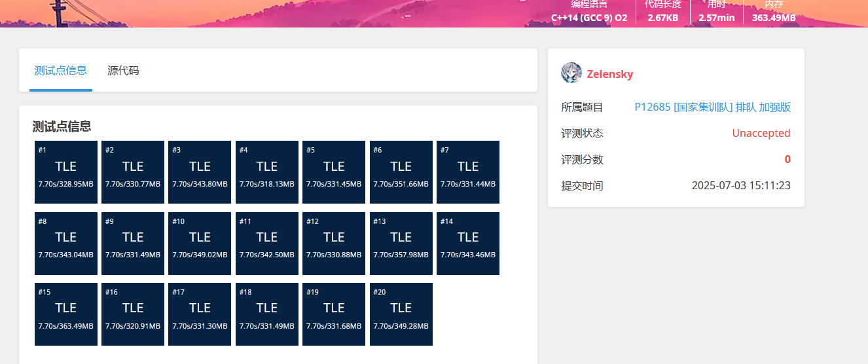Click test point #8 TLE block

tap(66, 244)
